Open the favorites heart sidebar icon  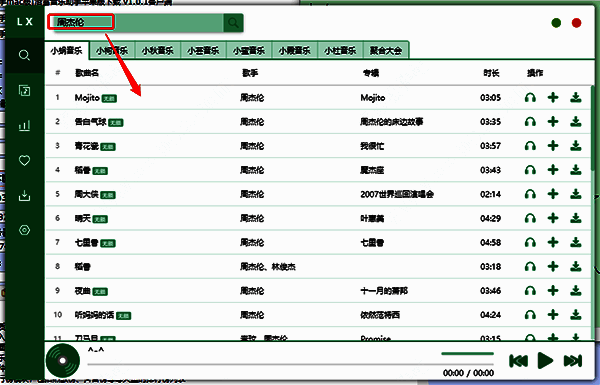click(x=24, y=160)
